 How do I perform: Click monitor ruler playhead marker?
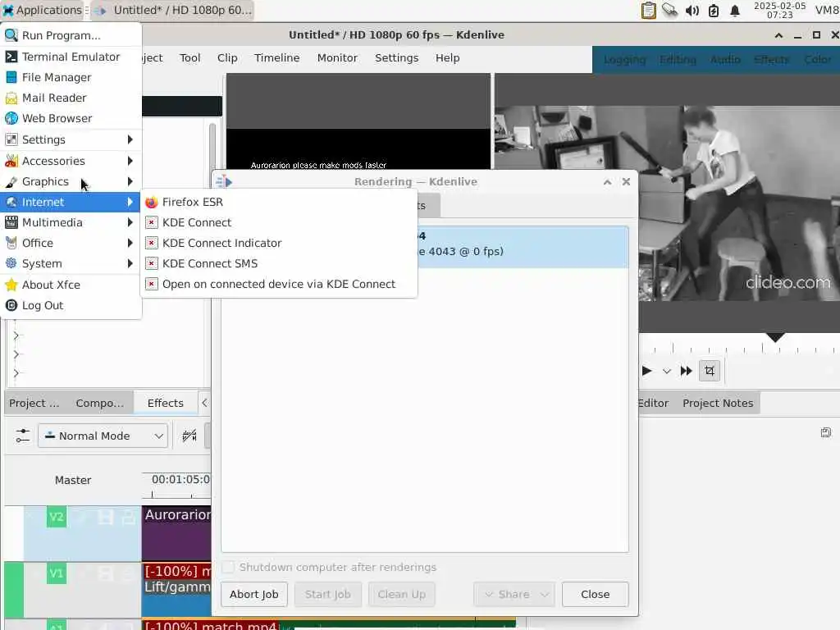(774, 337)
